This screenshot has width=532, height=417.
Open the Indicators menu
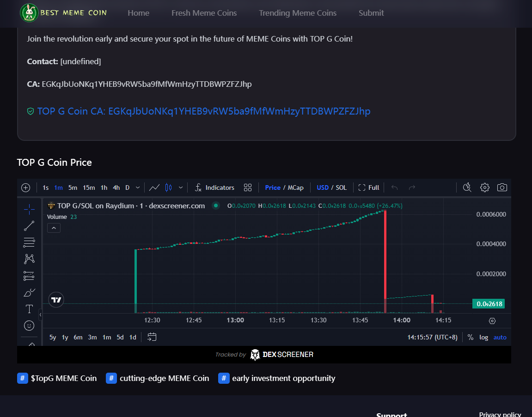pos(214,187)
